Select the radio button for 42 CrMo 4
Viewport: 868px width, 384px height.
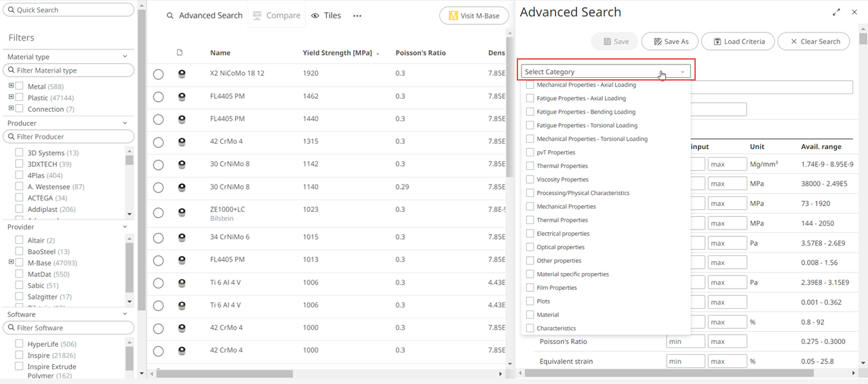pyautogui.click(x=158, y=142)
